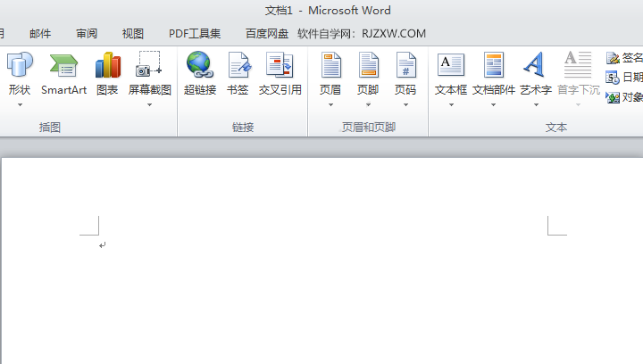Open the 百度网盘 tab

pos(267,34)
